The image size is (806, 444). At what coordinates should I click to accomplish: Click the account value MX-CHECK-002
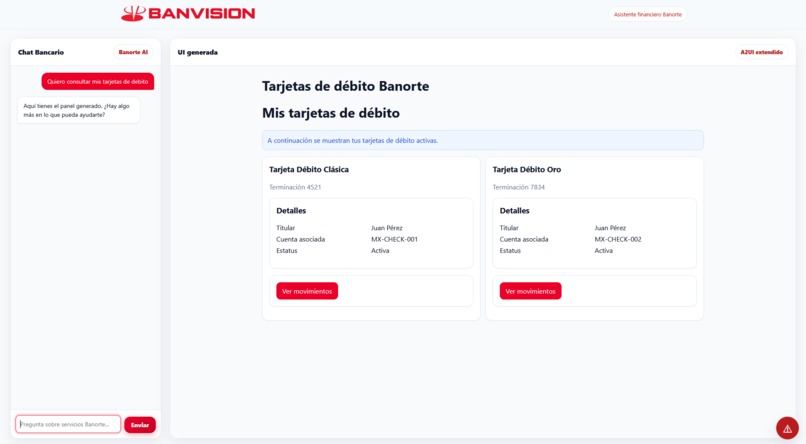click(618, 239)
